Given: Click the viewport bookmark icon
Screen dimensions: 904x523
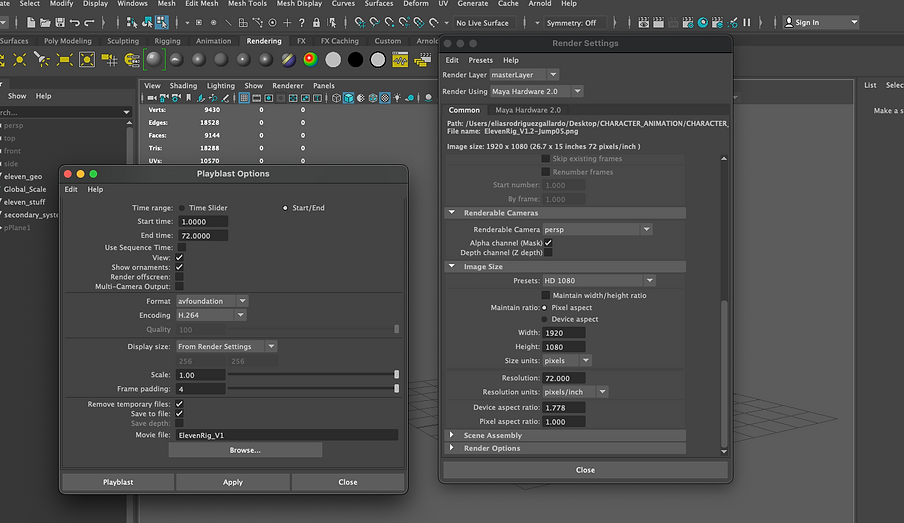Looking at the screenshot, I should click(189, 98).
